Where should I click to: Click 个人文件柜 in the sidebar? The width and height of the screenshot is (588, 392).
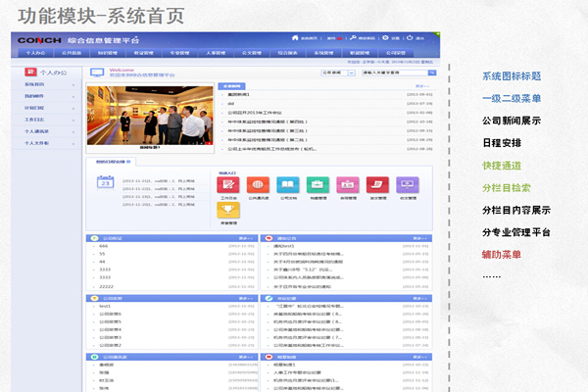pos(37,143)
